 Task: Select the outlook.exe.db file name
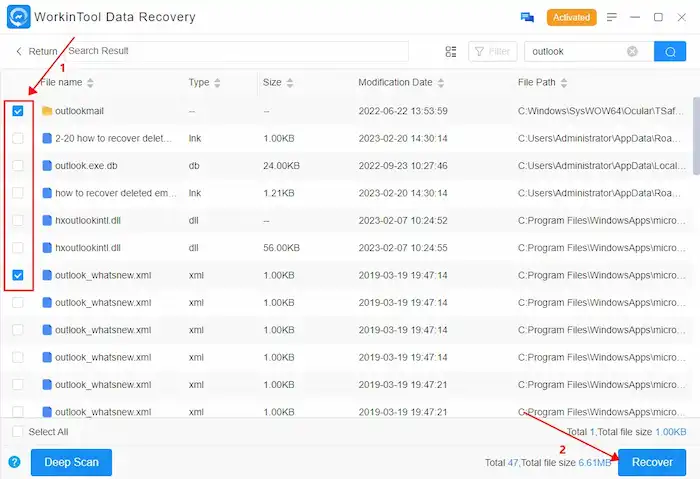(x=86, y=166)
